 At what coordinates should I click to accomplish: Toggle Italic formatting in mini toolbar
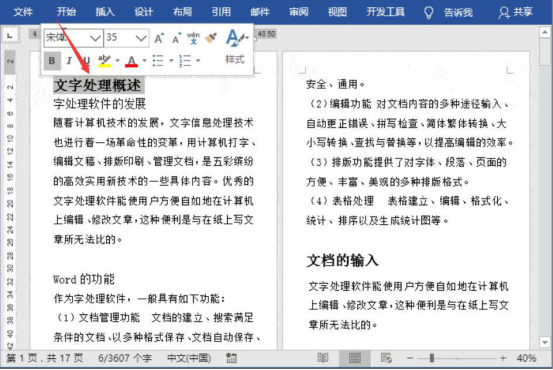click(69, 61)
